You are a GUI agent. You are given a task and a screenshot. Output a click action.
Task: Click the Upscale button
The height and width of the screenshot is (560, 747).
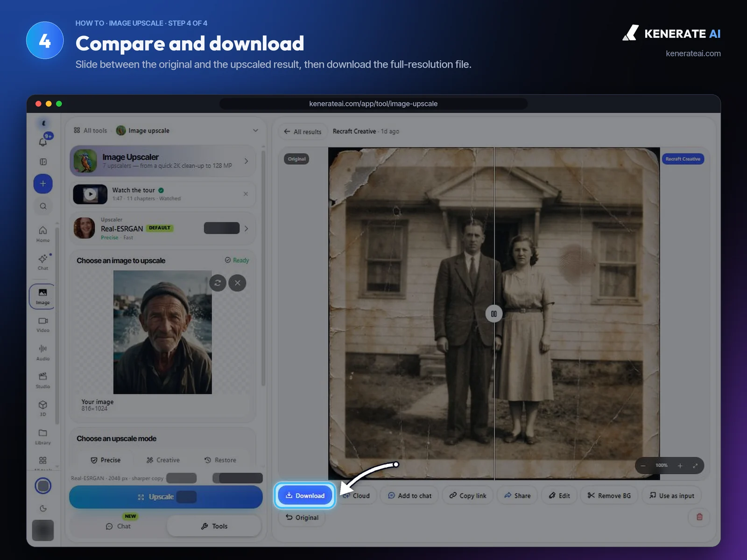[x=166, y=497]
